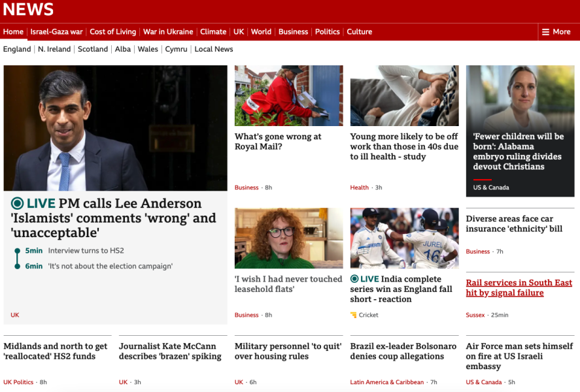The height and width of the screenshot is (392, 580).
Task: Open the More hamburger menu
Action: (x=555, y=31)
